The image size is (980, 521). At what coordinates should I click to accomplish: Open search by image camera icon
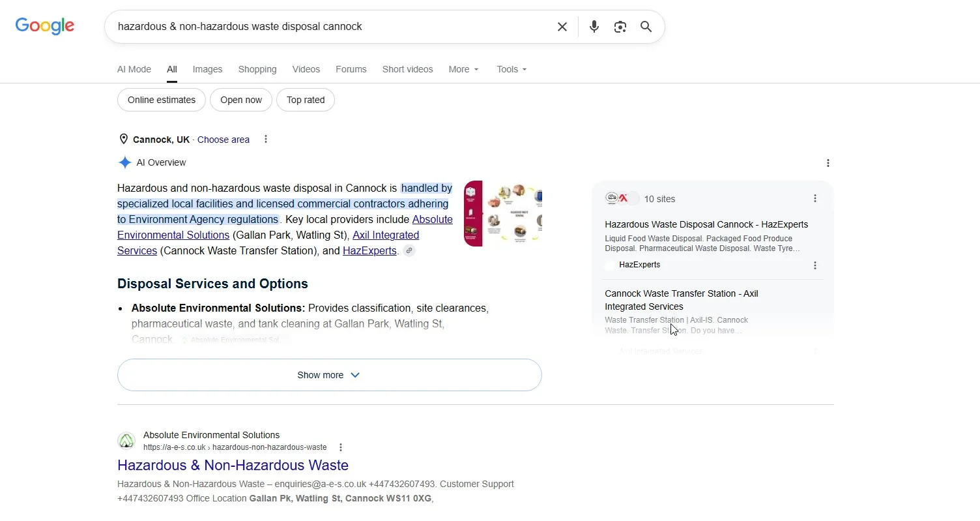tap(620, 27)
